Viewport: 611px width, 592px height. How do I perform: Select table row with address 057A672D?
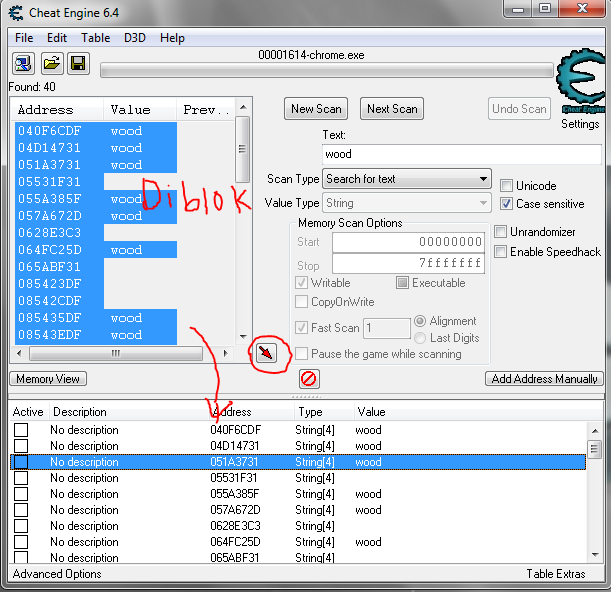click(x=298, y=510)
